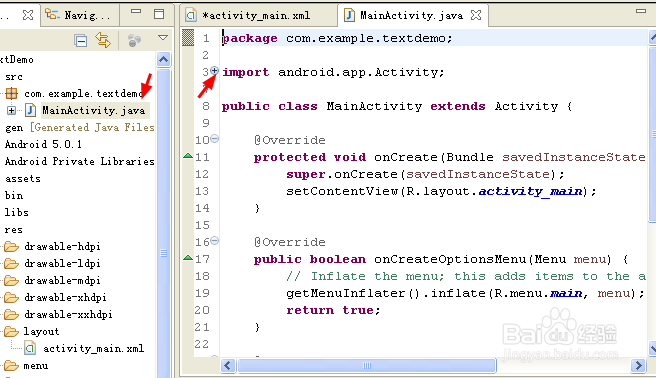656x378 pixels.
Task: Switch to the activity_main.xml editor tab
Action: point(255,16)
